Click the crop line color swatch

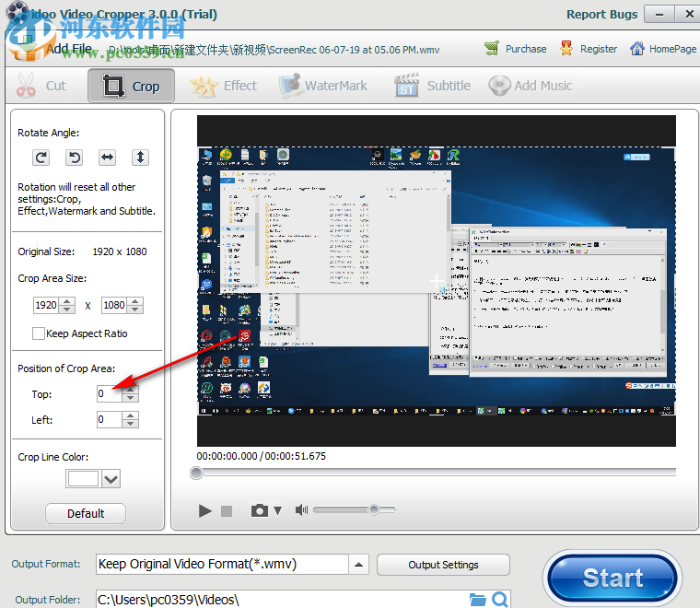coord(83,478)
